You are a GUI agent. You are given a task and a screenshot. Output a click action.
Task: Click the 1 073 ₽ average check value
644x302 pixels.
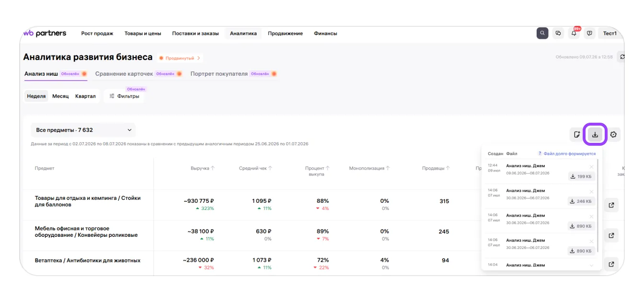[262, 260]
